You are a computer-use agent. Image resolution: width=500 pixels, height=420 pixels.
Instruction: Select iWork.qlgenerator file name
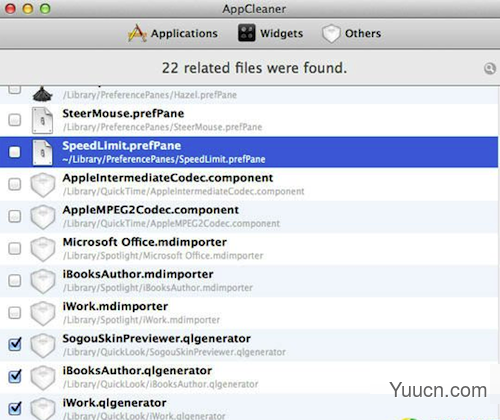point(114,403)
